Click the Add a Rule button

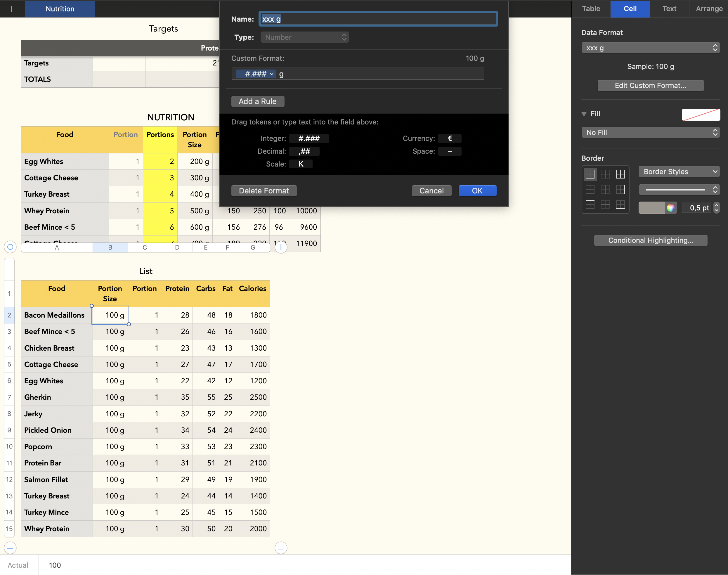tap(257, 101)
